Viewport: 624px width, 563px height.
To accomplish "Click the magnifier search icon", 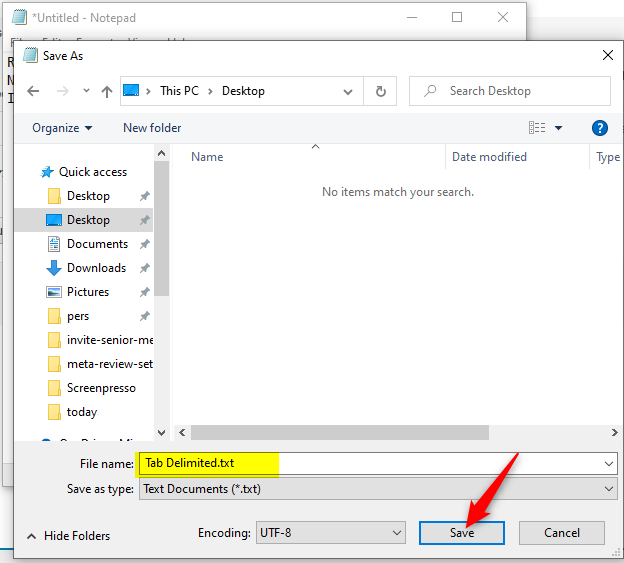I will pos(430,91).
